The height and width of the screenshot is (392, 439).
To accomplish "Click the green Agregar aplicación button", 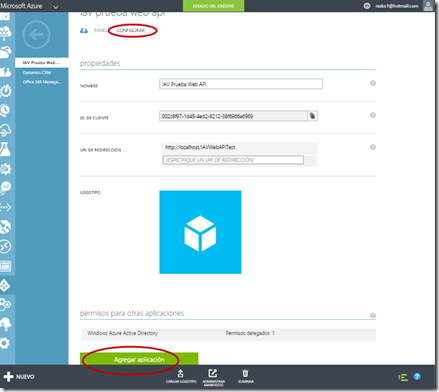I will [139, 359].
